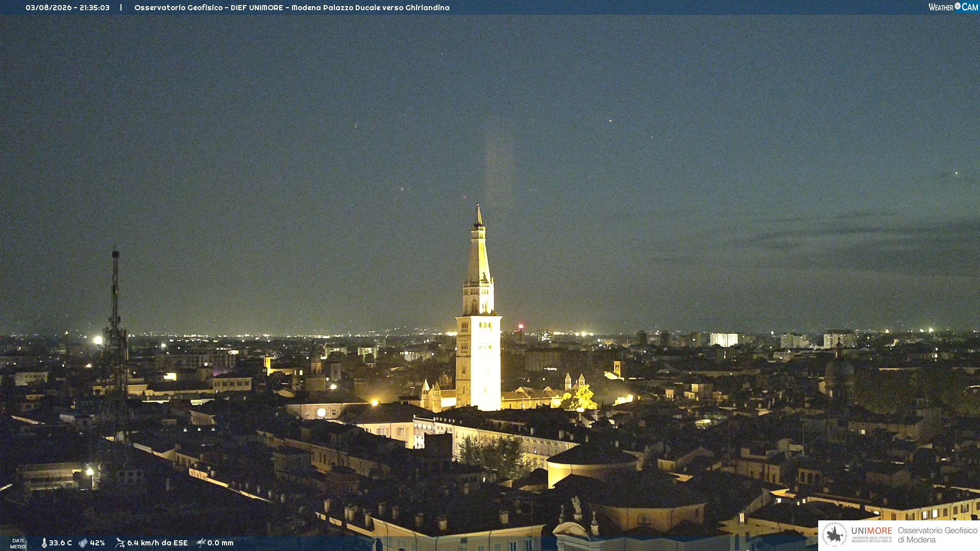980x551 pixels.
Task: Select the 33.6 C temperature reading
Action: [60, 543]
